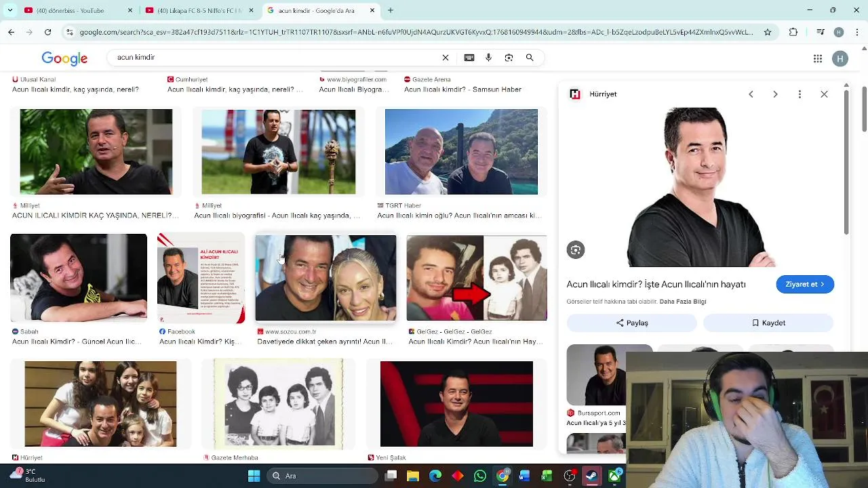Click the Ziyaret et button
868x488 pixels.
805,284
